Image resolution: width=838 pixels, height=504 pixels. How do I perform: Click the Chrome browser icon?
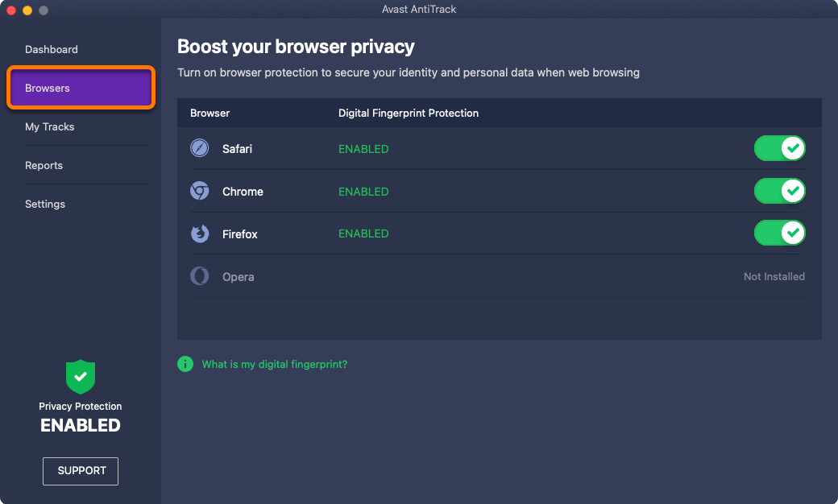[x=200, y=191]
